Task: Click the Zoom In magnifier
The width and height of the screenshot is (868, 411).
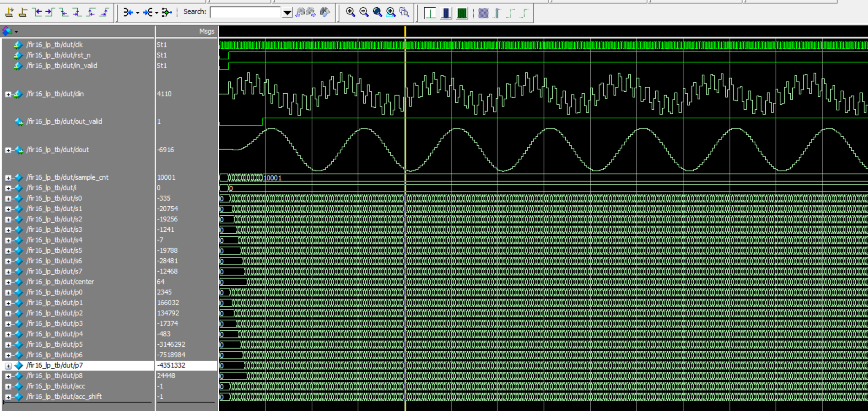Action: (x=350, y=12)
